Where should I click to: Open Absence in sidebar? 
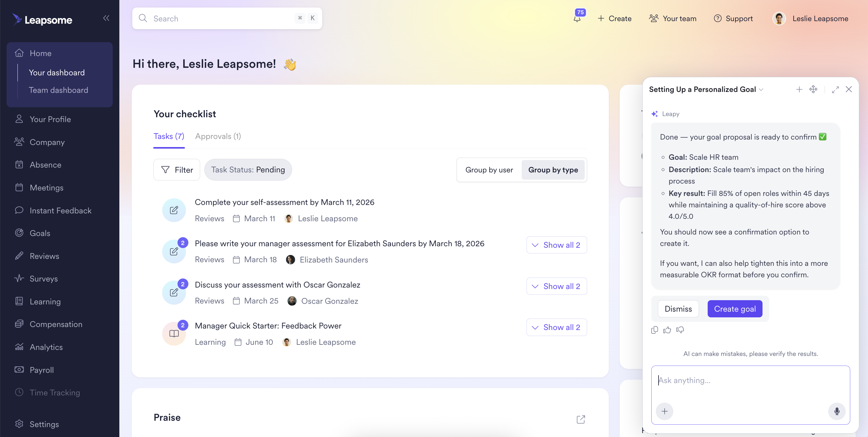click(46, 165)
